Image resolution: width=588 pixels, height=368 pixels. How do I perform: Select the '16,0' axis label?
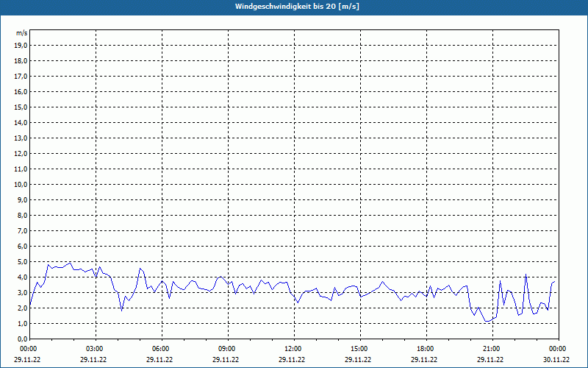(21, 91)
